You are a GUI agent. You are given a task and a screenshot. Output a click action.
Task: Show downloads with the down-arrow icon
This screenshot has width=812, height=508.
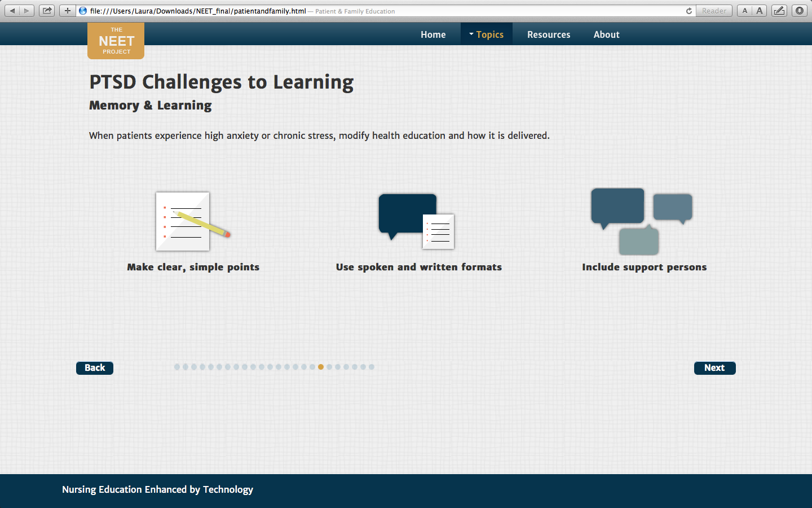coord(800,11)
